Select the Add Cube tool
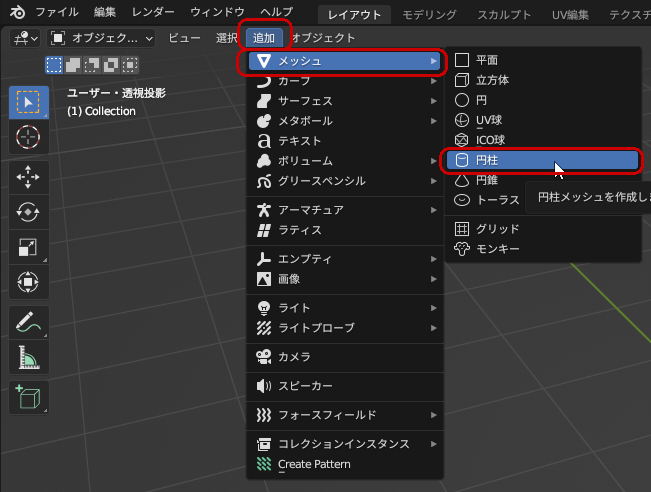The width and height of the screenshot is (651, 492). click(29, 397)
